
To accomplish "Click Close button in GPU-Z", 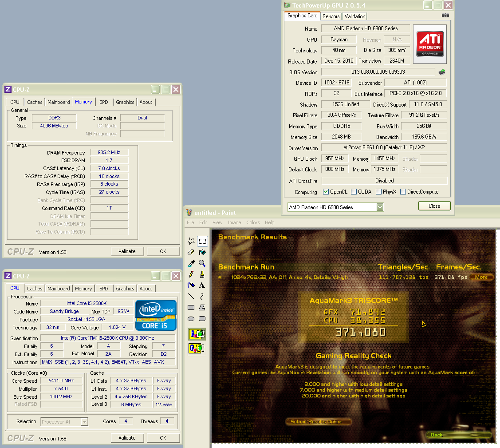I will click(x=434, y=206).
